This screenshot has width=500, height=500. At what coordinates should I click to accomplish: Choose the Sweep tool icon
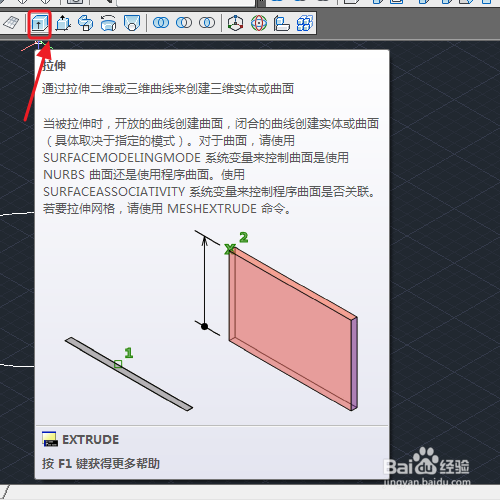click(86, 23)
